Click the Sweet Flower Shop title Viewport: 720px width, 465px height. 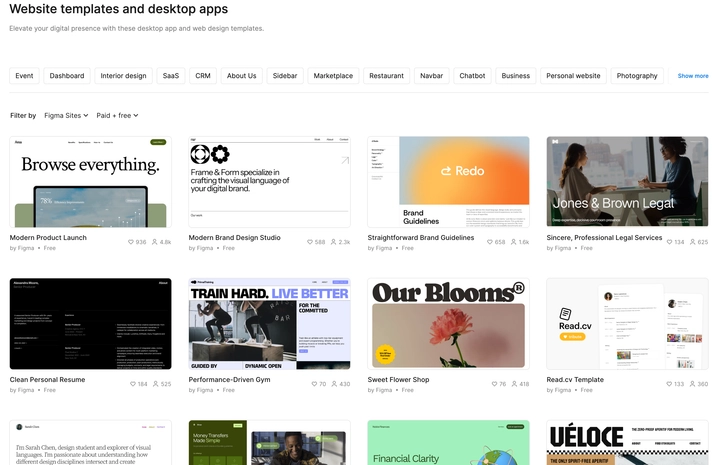coord(399,380)
